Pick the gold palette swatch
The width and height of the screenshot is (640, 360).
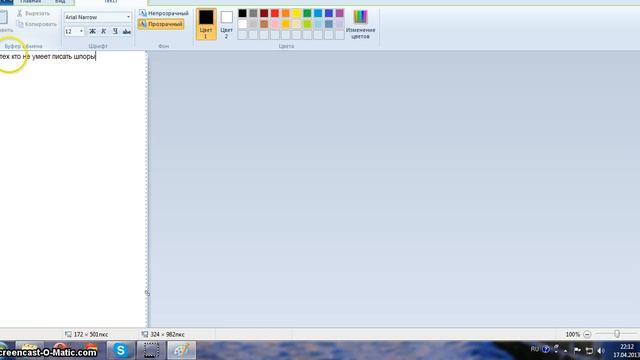286,24
